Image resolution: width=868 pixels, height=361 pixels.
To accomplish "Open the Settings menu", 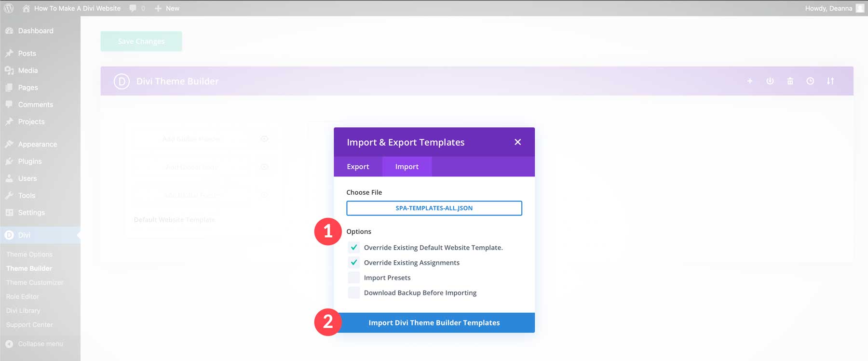I will click(x=31, y=213).
